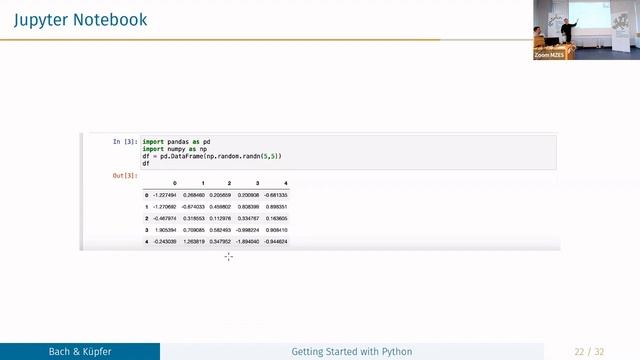This screenshot has height=360, width=640.
Task: Click the cell value 0.582493 in row 3
Action: click(220, 230)
